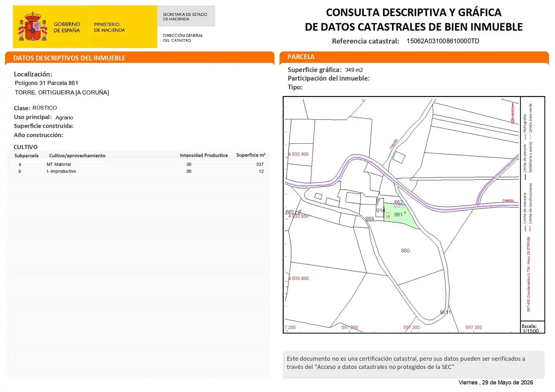Click parcel label 869 on the map

pos(370,219)
